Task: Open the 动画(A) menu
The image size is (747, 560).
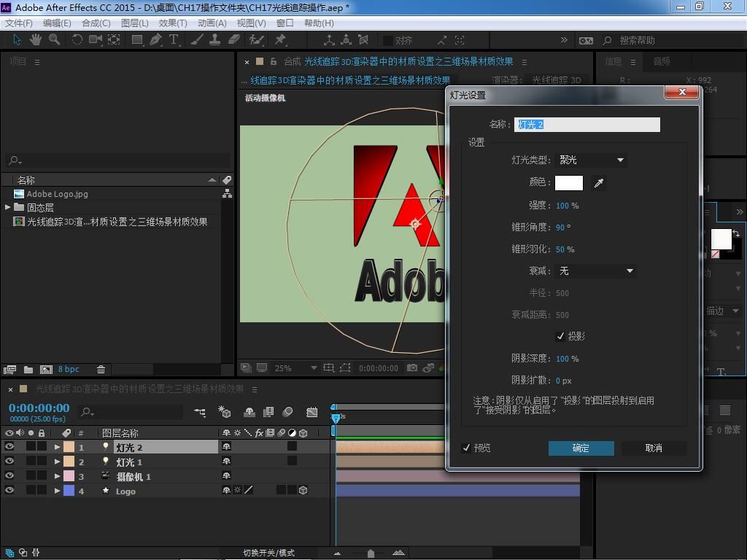Action: tap(212, 23)
